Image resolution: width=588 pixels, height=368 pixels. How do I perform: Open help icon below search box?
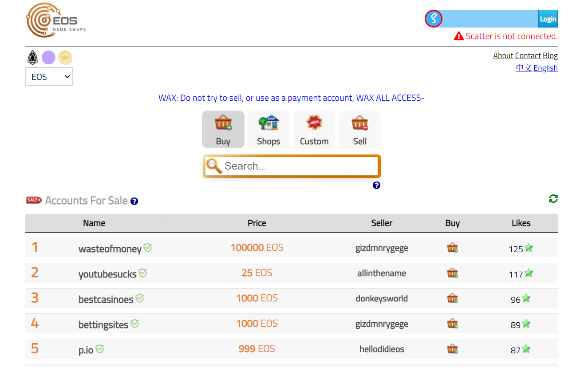pyautogui.click(x=376, y=185)
